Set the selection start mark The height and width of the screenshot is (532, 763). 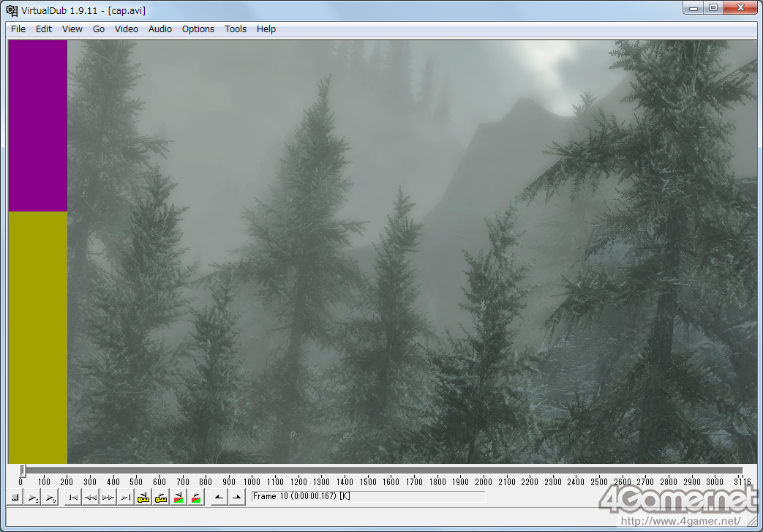point(219,498)
